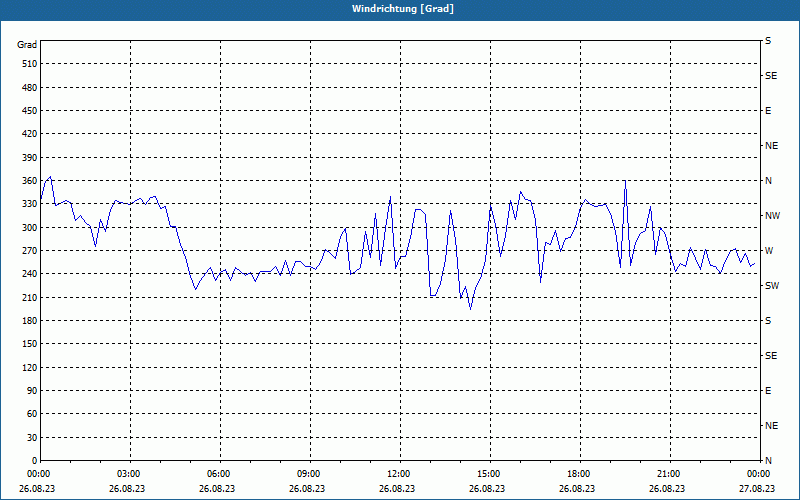The height and width of the screenshot is (500, 800).
Task: Select the N compass label level with 360
Action: click(768, 181)
